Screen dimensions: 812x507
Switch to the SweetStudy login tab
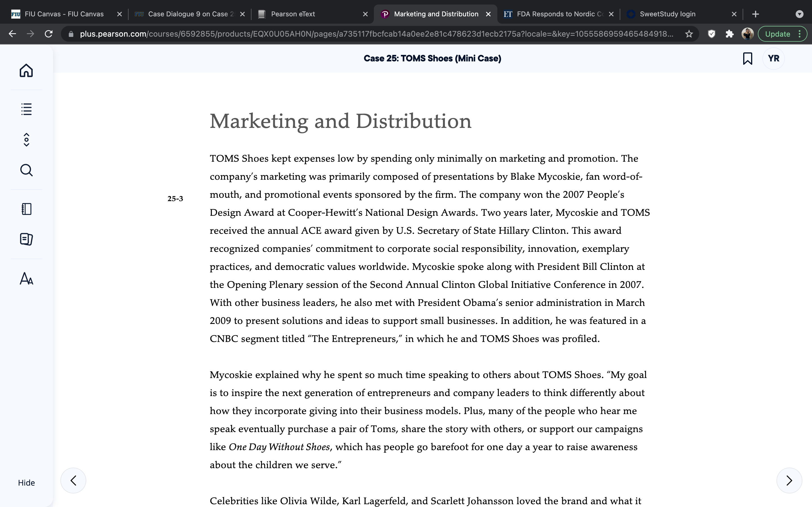[681, 14]
